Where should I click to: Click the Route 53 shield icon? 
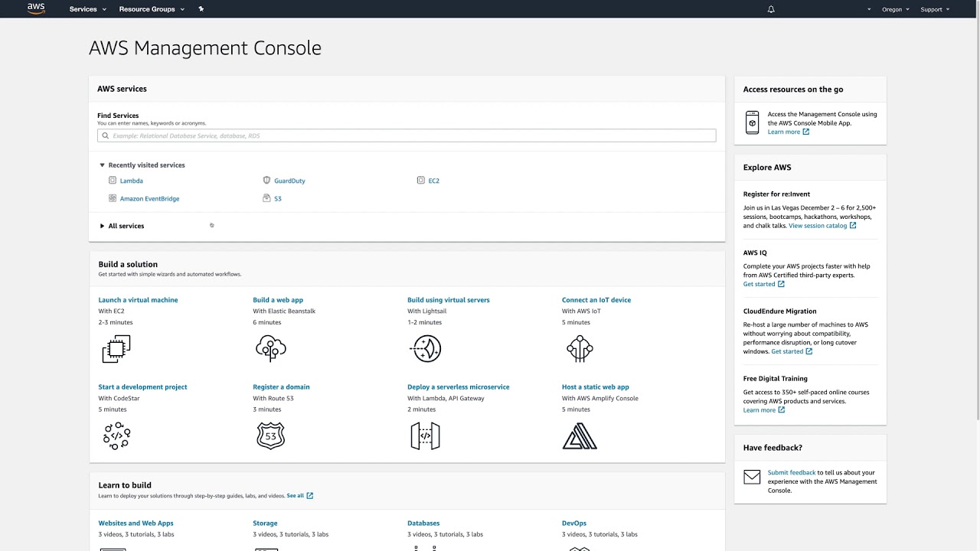[x=271, y=435]
